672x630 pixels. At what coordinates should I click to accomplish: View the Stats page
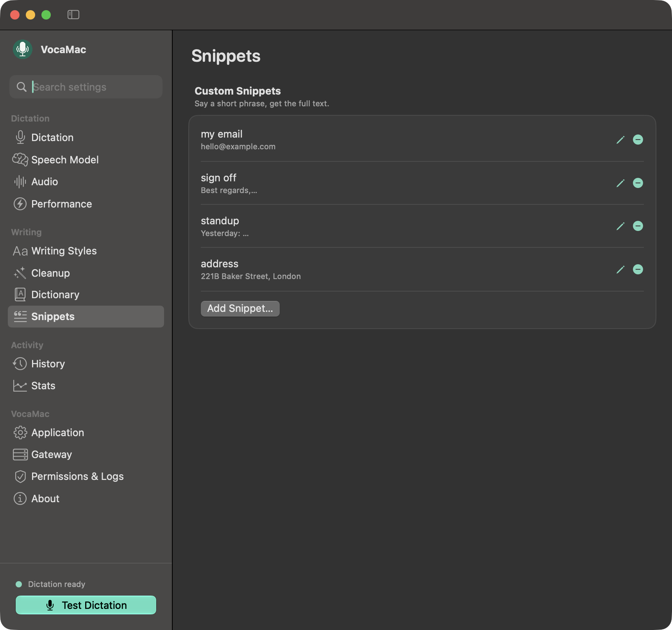[x=86, y=386]
